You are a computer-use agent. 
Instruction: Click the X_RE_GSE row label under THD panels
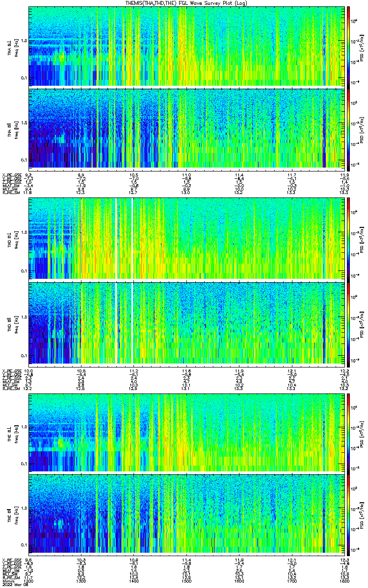pos(12,370)
